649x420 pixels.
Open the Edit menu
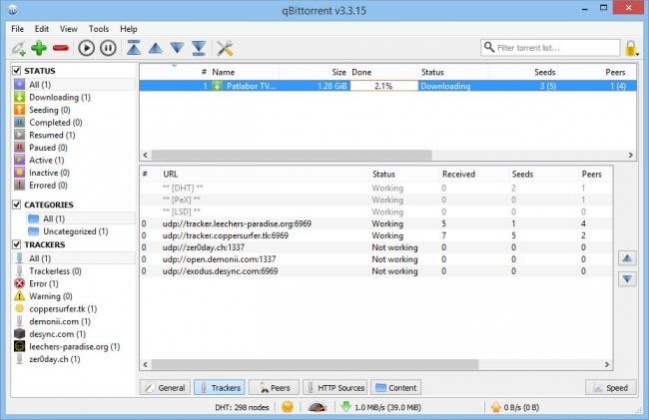[x=41, y=29]
